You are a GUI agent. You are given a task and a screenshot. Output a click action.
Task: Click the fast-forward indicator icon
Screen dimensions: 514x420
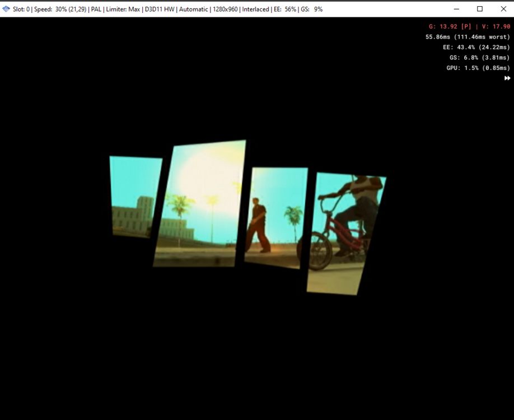[508, 78]
